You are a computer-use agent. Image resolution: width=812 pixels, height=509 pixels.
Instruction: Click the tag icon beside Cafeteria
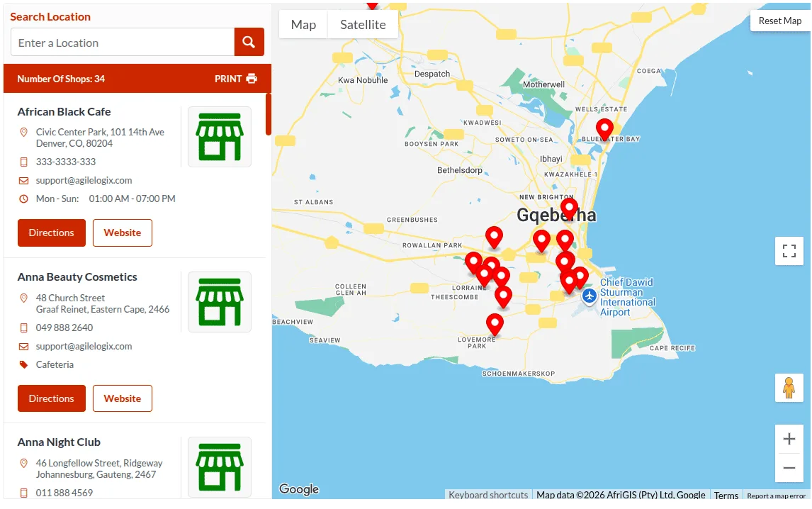(x=23, y=365)
